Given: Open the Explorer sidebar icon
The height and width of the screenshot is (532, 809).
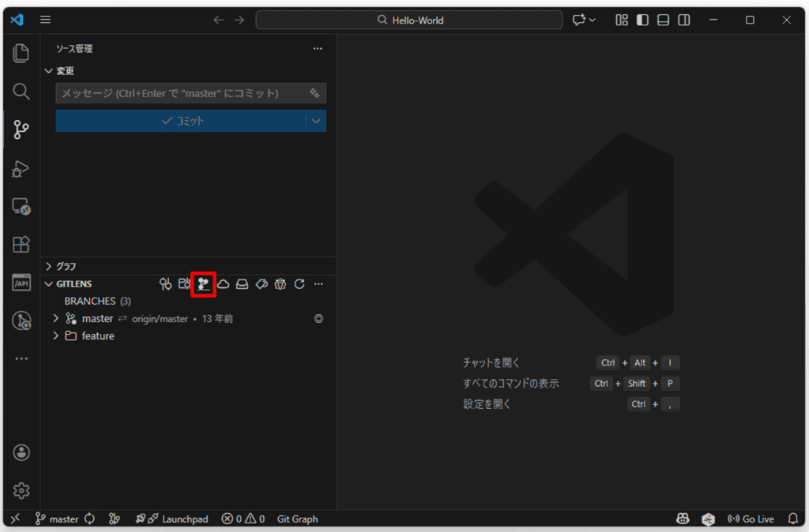Looking at the screenshot, I should pos(21,54).
